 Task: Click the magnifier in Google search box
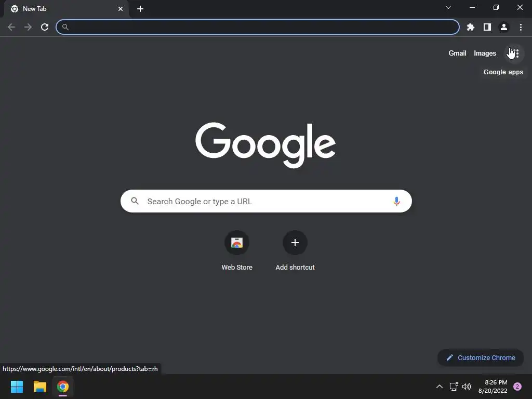point(135,201)
